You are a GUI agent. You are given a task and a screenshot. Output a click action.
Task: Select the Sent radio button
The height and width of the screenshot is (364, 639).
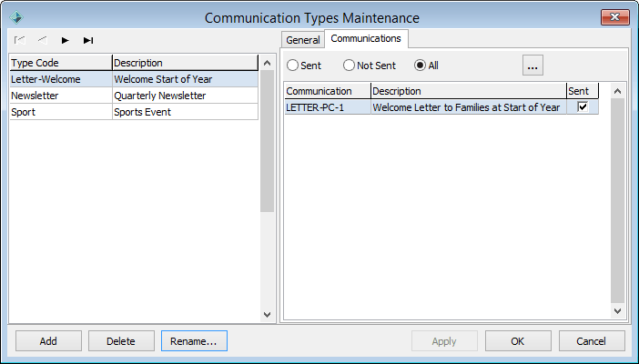point(293,66)
